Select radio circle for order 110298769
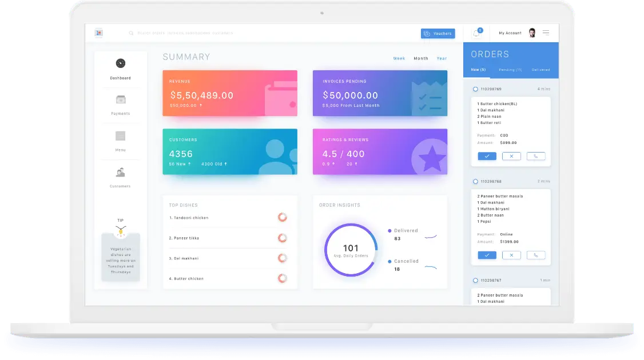The height and width of the screenshot is (360, 644). [475, 89]
